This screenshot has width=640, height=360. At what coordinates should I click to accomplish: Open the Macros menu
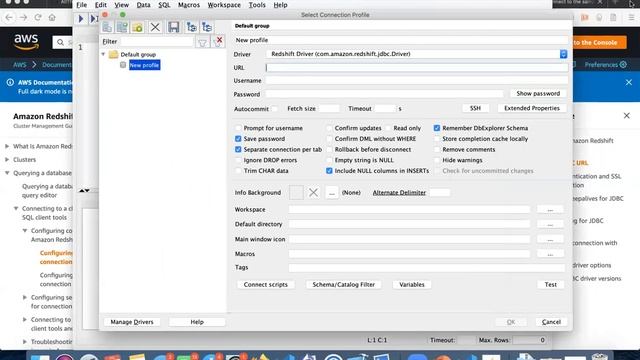pos(189,5)
